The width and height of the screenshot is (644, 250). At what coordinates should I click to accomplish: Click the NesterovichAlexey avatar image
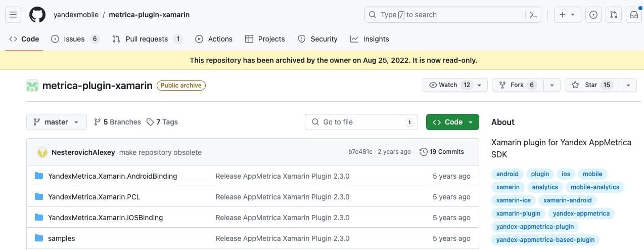[42, 152]
